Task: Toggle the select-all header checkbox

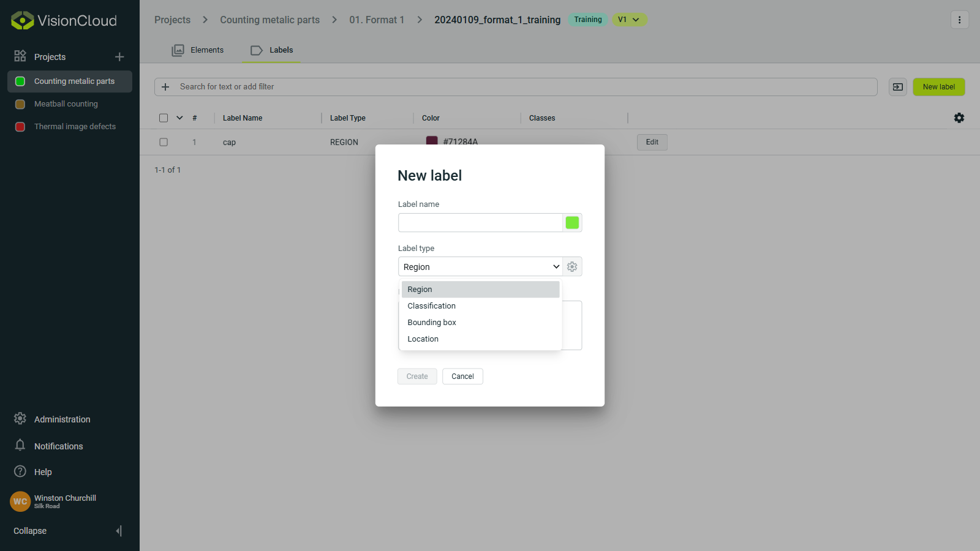Action: pyautogui.click(x=164, y=118)
